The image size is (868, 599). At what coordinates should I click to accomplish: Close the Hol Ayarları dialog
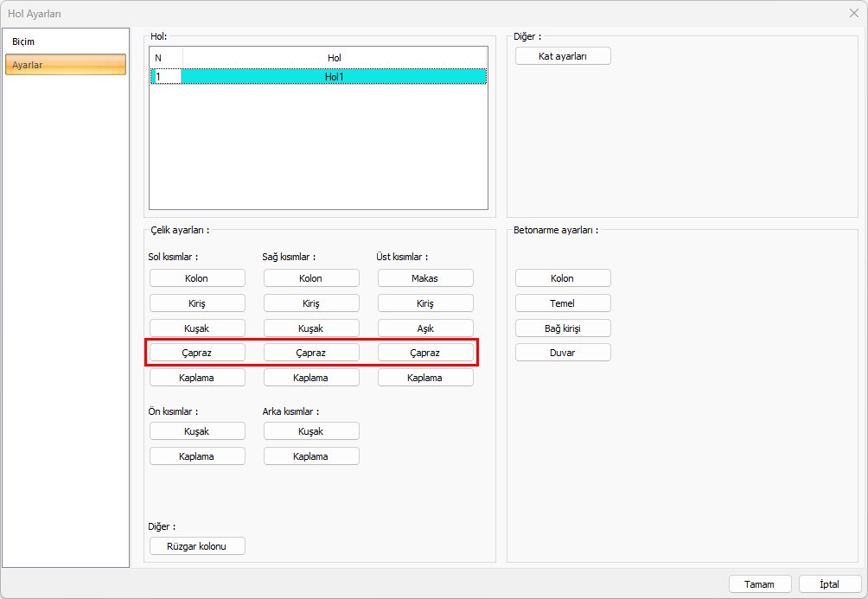(853, 13)
